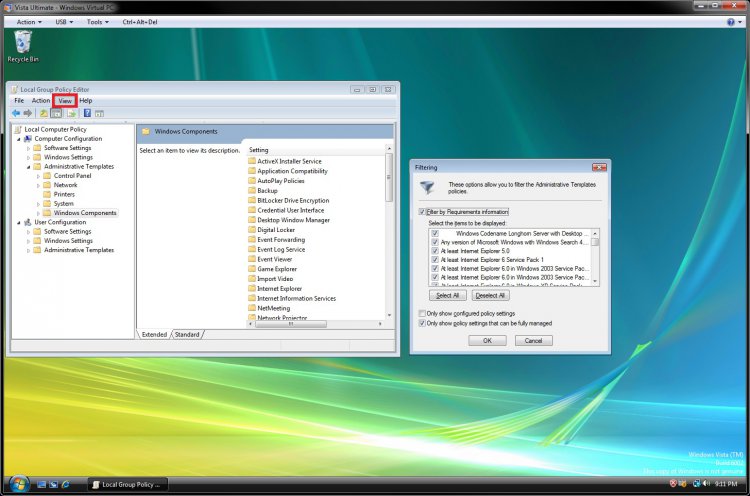The width and height of the screenshot is (750, 496).
Task: Collapse Administrative Templates under Computer Configuration
Action: (x=28, y=167)
